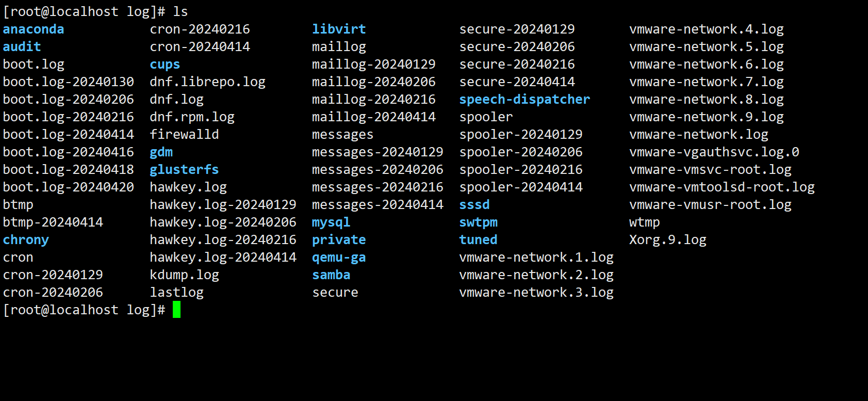Select the qemu-ga directory entry
The height and width of the screenshot is (401, 868).
(x=339, y=258)
